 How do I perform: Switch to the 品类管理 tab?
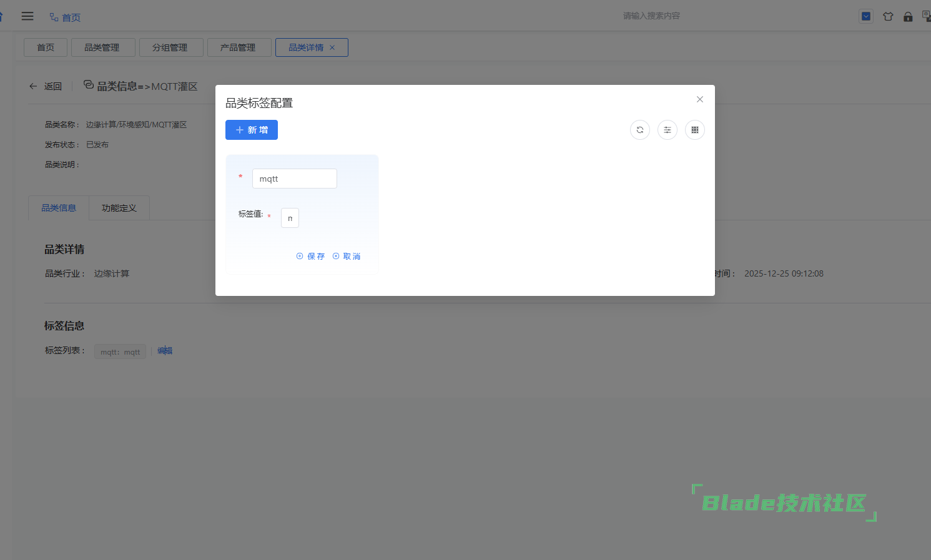[102, 47]
